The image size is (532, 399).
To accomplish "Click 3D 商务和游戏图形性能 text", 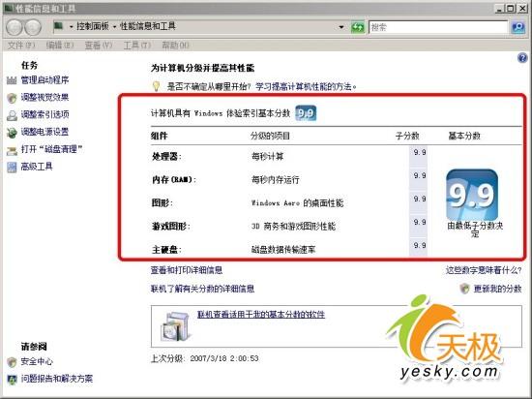I will click(x=293, y=227).
